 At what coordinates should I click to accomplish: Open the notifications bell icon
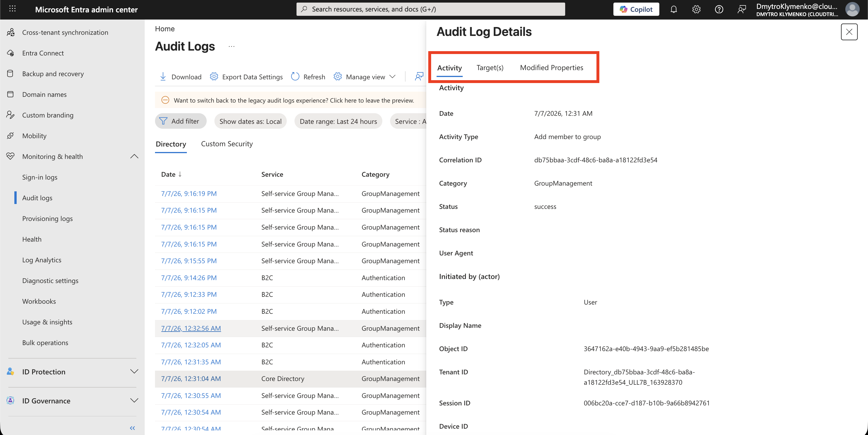[674, 9]
